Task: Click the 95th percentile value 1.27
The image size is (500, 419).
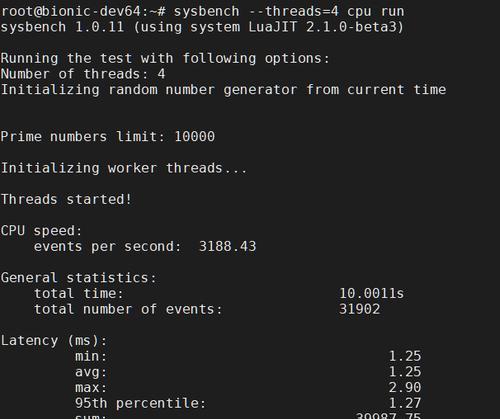Action: [405, 403]
